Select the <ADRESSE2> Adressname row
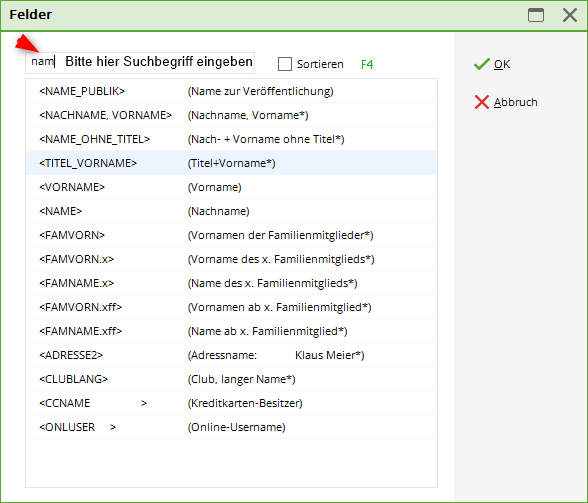 pyautogui.click(x=231, y=355)
